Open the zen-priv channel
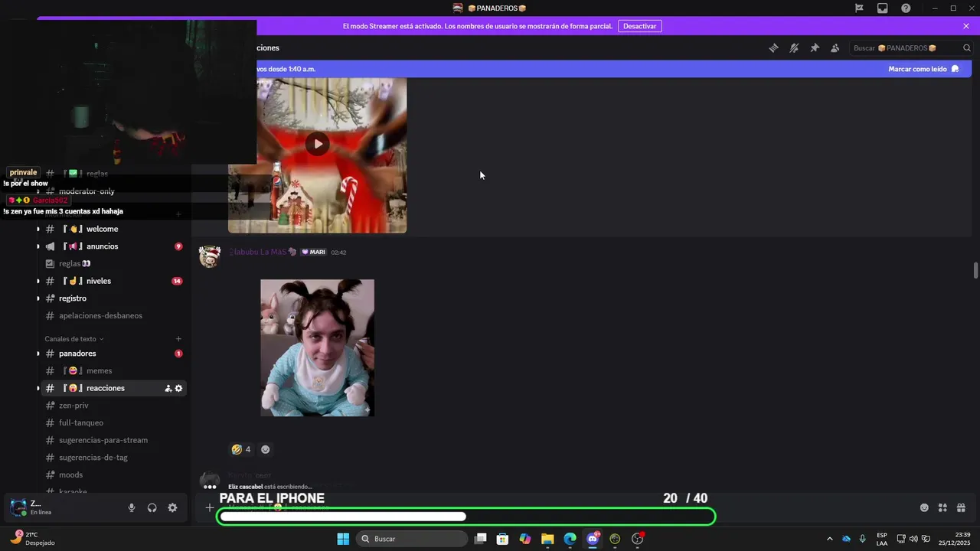The image size is (980, 551). (x=73, y=406)
